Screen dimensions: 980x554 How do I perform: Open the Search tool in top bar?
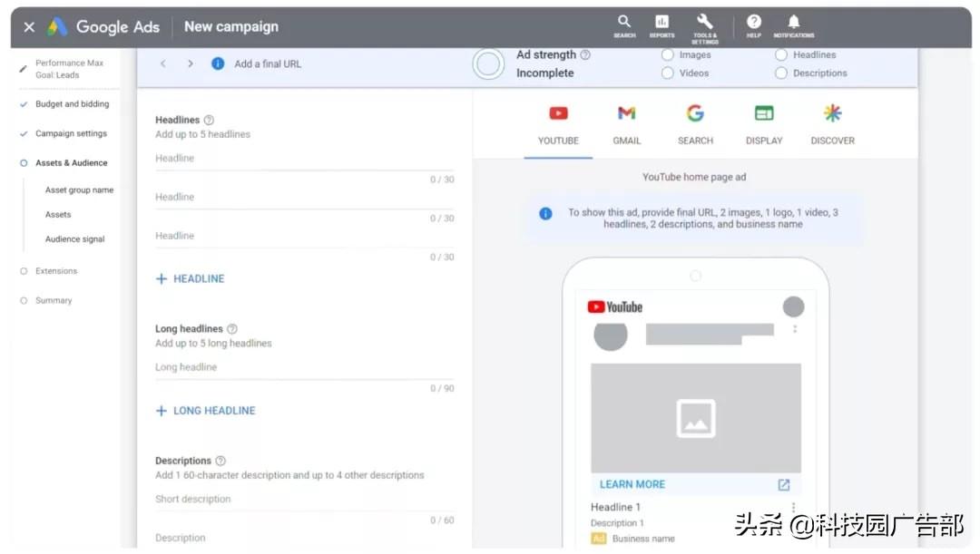623,26
